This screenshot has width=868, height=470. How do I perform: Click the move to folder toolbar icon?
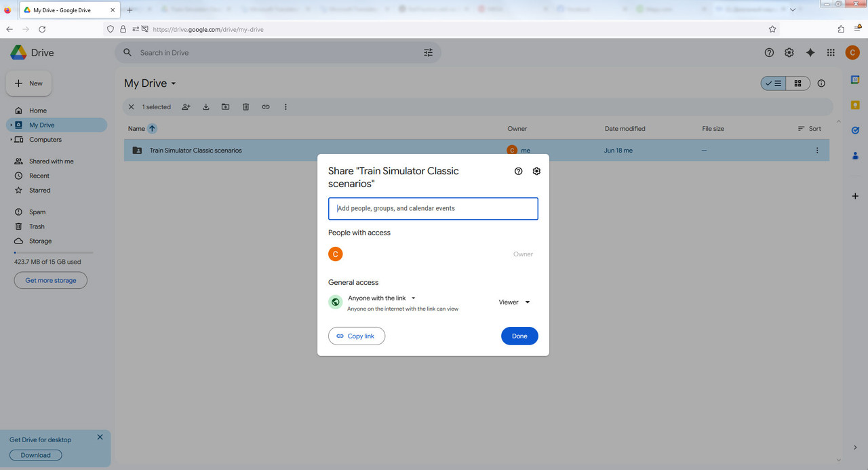(226, 107)
